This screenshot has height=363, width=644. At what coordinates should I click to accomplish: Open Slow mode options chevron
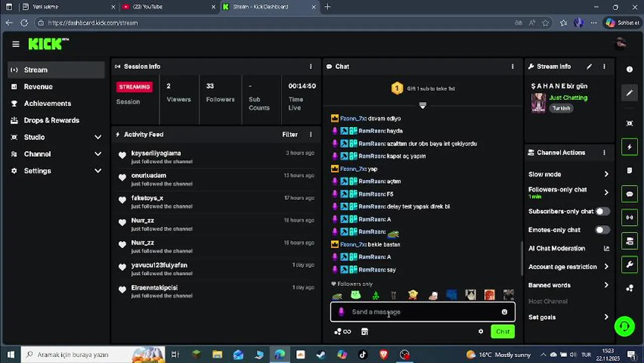(606, 174)
